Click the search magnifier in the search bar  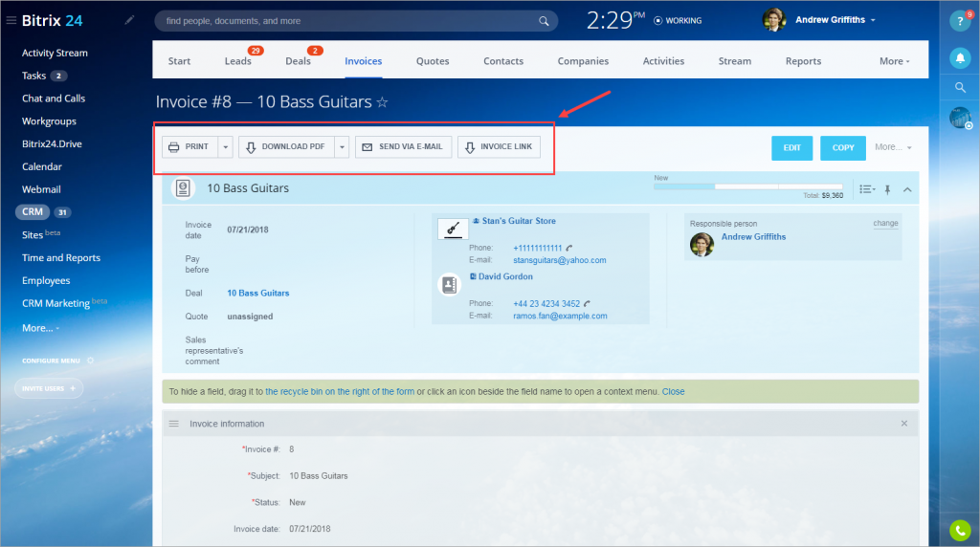(x=544, y=21)
